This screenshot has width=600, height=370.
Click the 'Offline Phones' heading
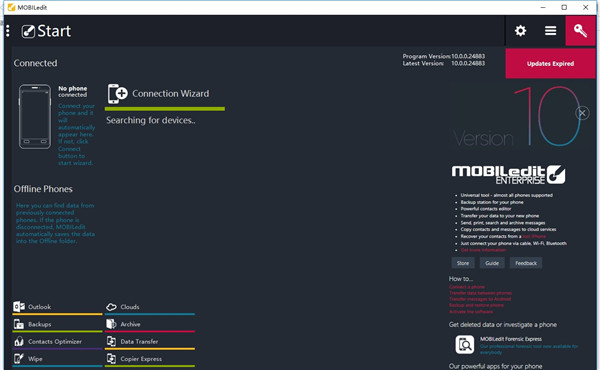43,189
